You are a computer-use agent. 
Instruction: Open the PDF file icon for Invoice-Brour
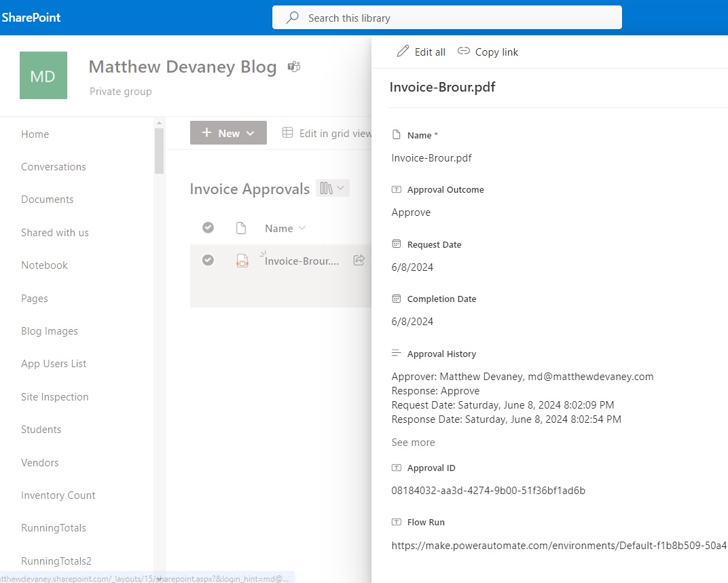[242, 260]
